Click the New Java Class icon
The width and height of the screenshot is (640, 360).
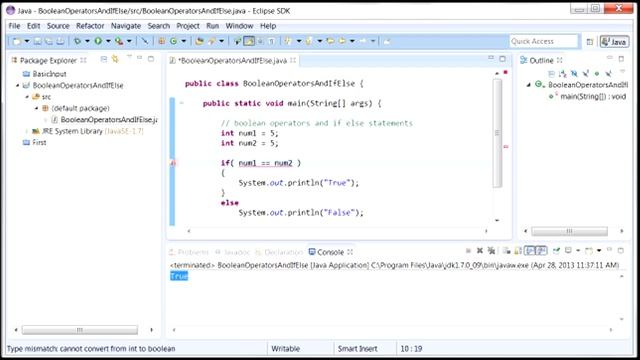point(173,41)
